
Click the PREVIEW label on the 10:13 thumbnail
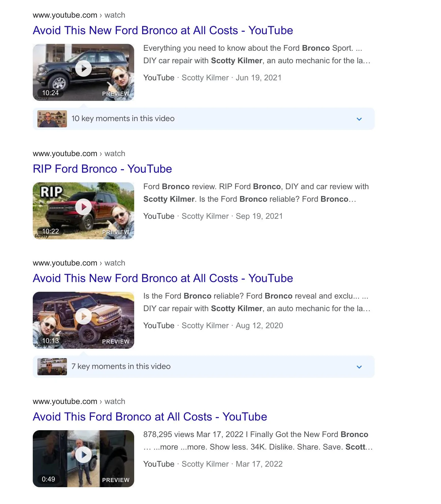[x=116, y=342]
